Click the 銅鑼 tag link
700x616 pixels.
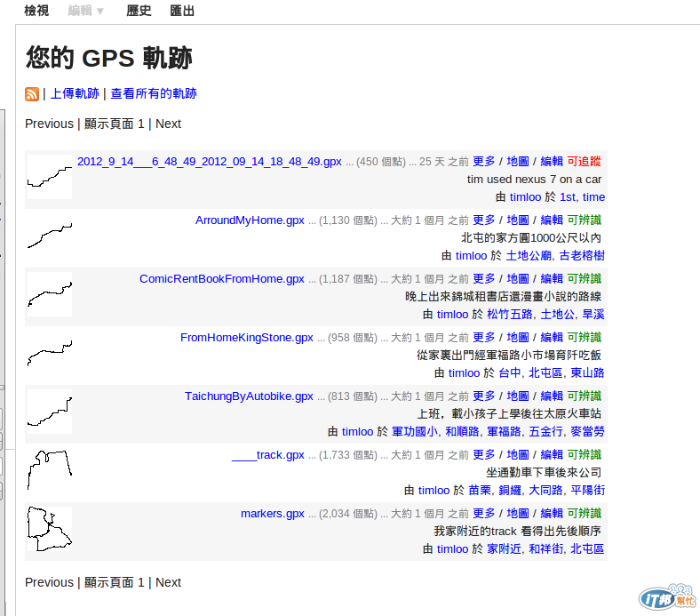click(510, 491)
